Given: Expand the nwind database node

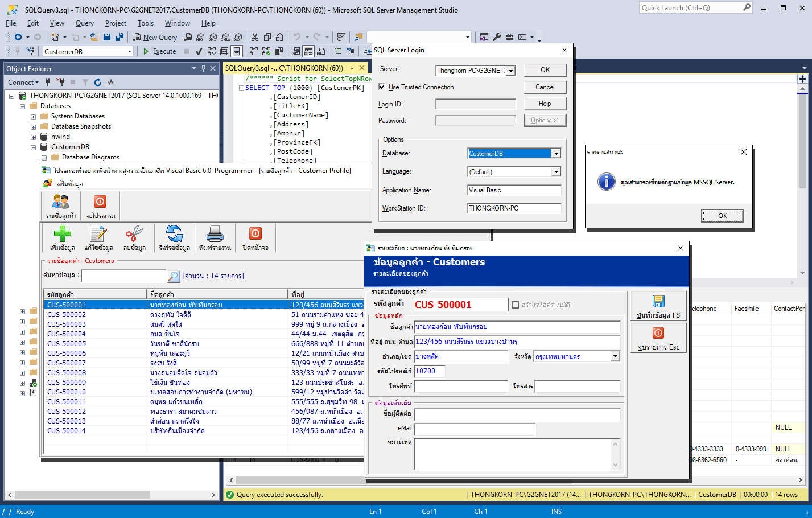Looking at the screenshot, I should (33, 137).
